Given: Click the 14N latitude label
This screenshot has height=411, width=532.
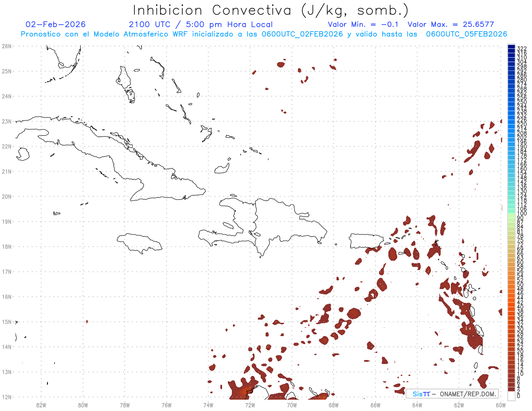Looking at the screenshot, I should 7,347.
